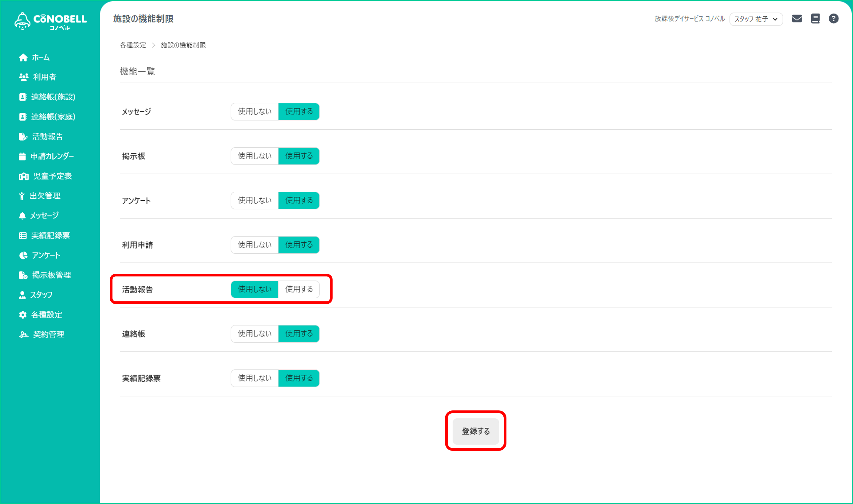Set 連絡帳 to 使用しない
This screenshot has width=853, height=504.
[254, 334]
